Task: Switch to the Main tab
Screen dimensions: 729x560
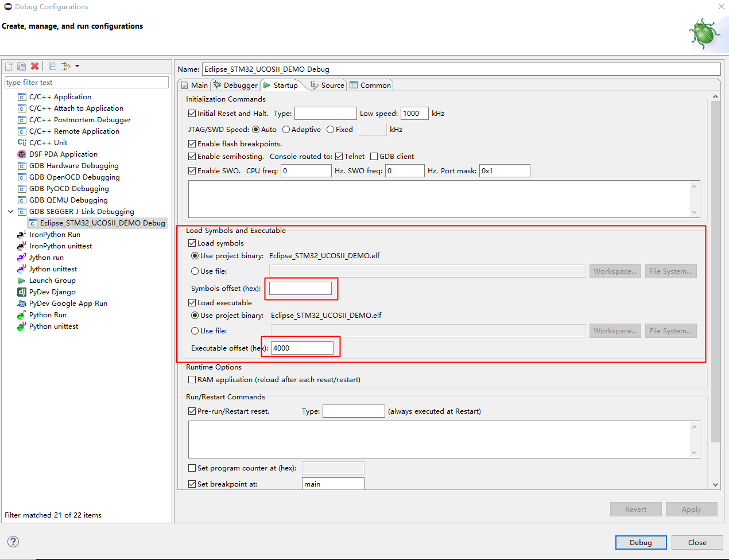Action: [x=195, y=85]
